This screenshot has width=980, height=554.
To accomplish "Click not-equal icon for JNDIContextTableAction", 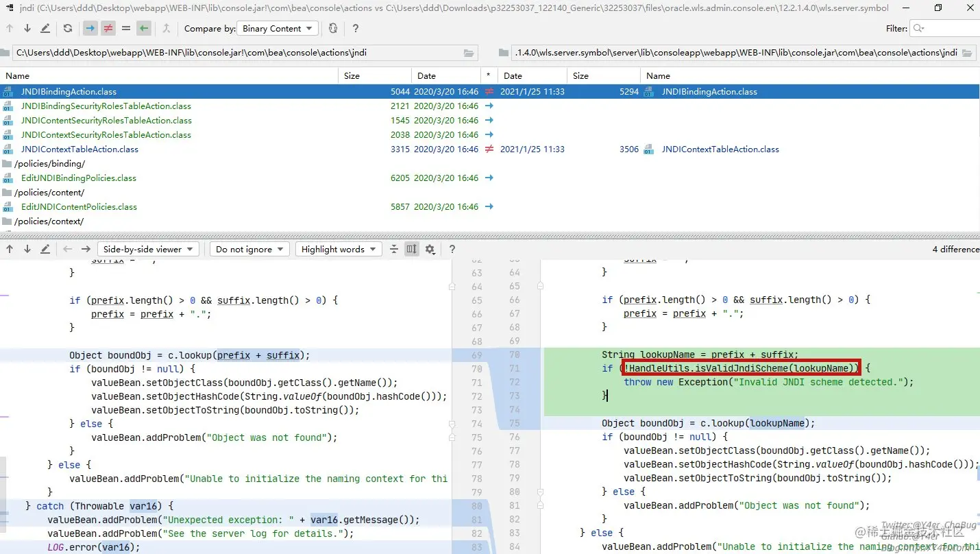I will (489, 149).
